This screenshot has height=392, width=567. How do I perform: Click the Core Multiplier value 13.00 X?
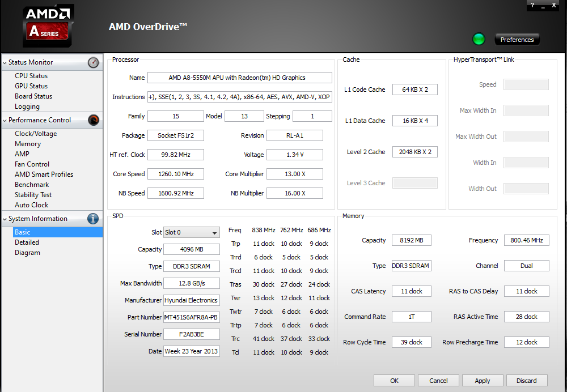tap(295, 174)
